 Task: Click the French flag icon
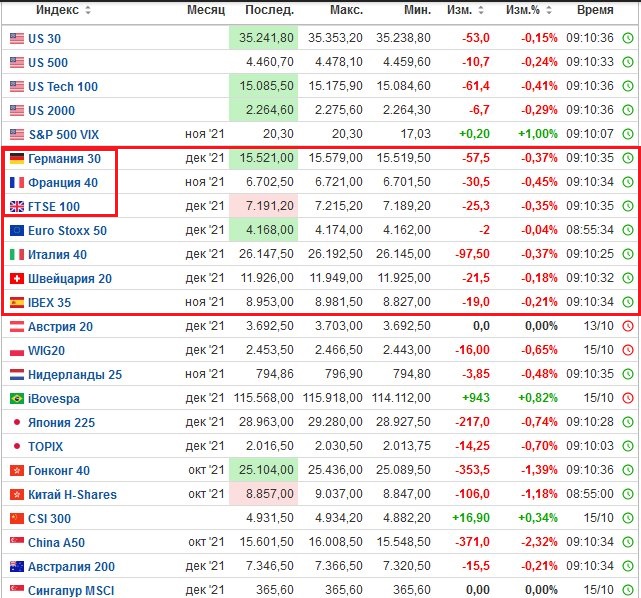[x=17, y=182]
